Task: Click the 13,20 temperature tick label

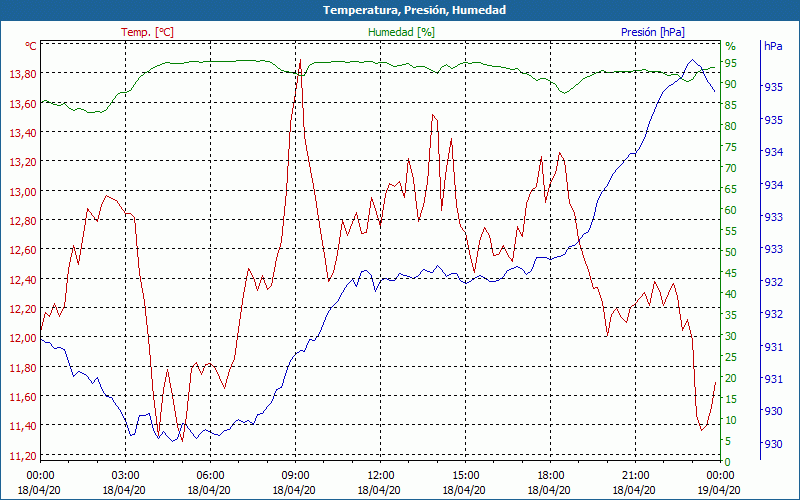Action: [23, 162]
